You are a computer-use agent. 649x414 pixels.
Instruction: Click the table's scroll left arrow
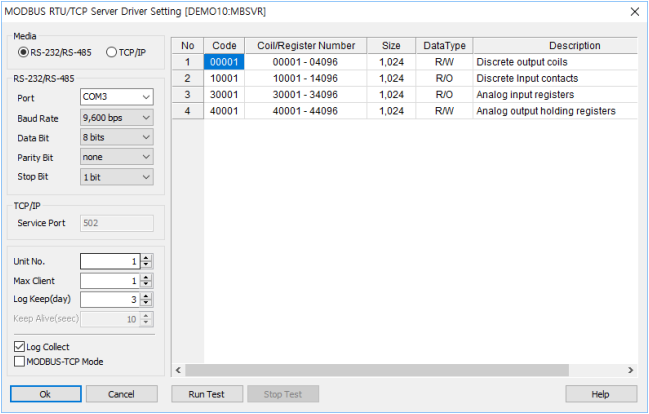coord(178,370)
